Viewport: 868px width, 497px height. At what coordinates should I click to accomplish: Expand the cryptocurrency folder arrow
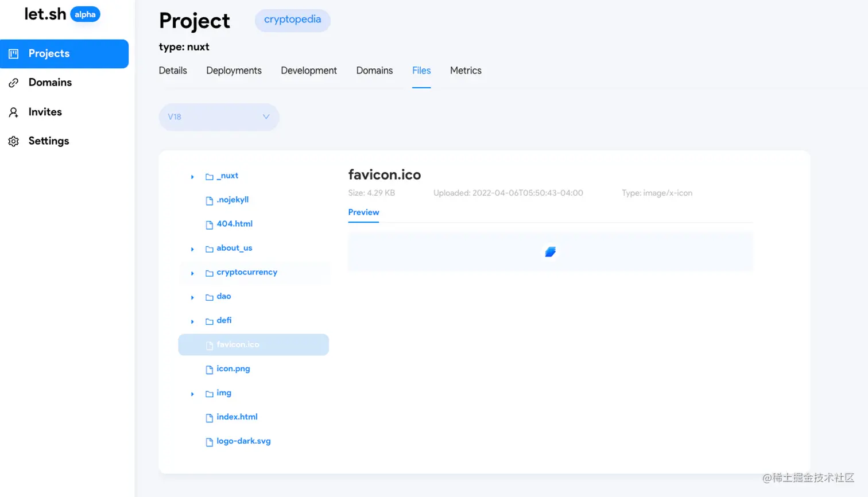pos(192,273)
